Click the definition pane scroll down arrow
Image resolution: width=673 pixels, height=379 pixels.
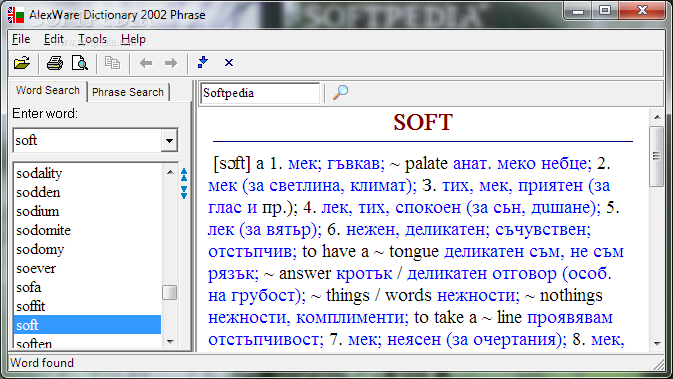click(x=657, y=344)
